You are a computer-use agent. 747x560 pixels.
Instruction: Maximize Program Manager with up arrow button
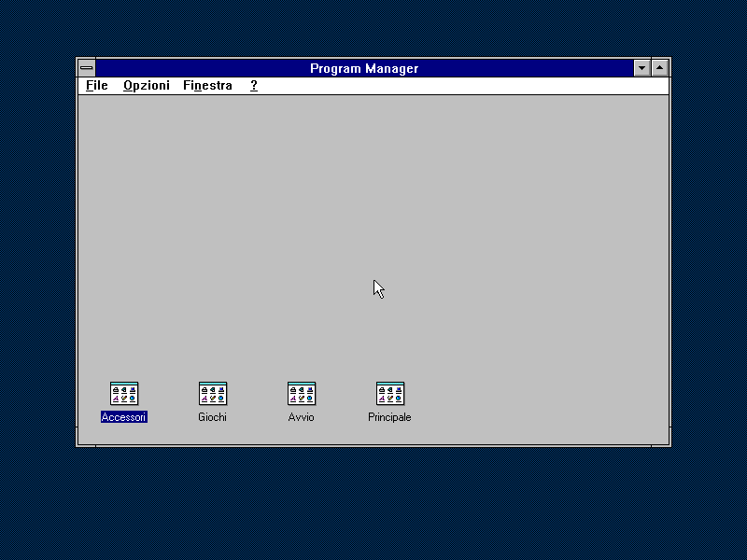[x=660, y=68]
